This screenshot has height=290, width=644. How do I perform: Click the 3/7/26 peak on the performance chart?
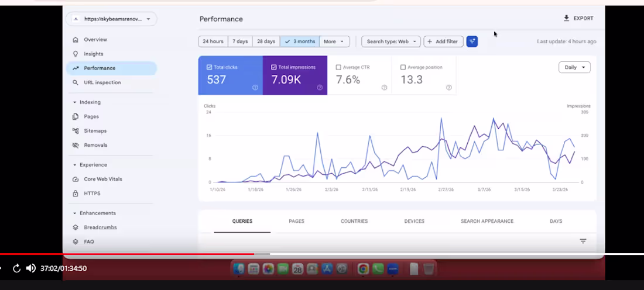[494, 119]
